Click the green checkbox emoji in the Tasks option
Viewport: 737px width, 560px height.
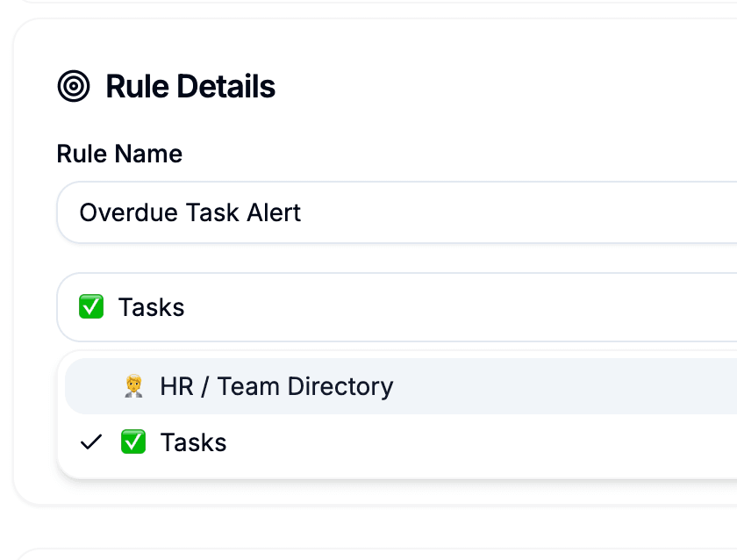click(133, 442)
